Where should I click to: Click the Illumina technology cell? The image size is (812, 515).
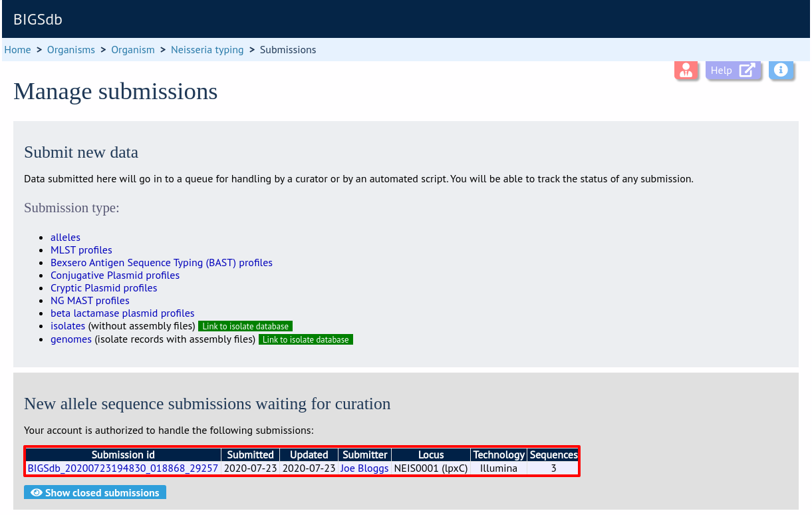(x=499, y=468)
